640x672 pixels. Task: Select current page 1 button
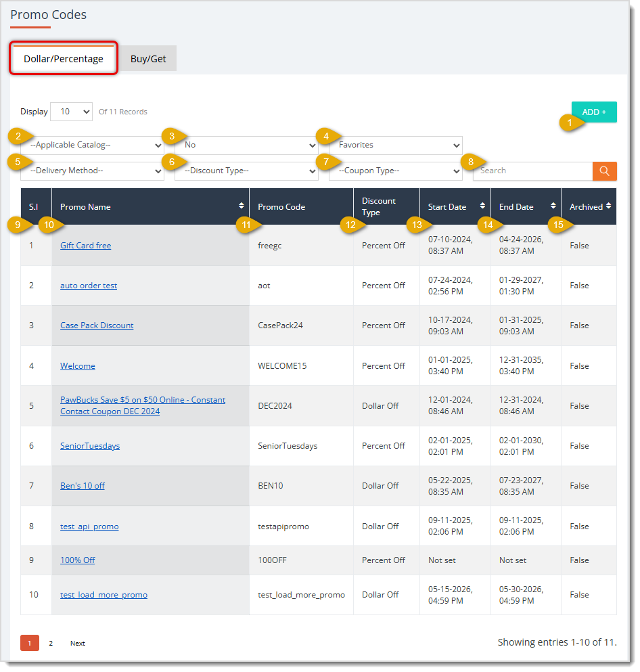[x=30, y=643]
